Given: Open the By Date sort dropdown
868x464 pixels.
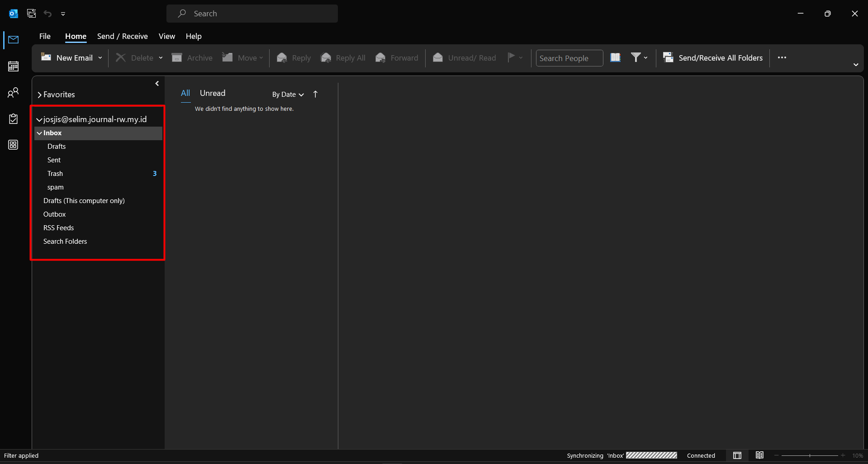Looking at the screenshot, I should [288, 95].
